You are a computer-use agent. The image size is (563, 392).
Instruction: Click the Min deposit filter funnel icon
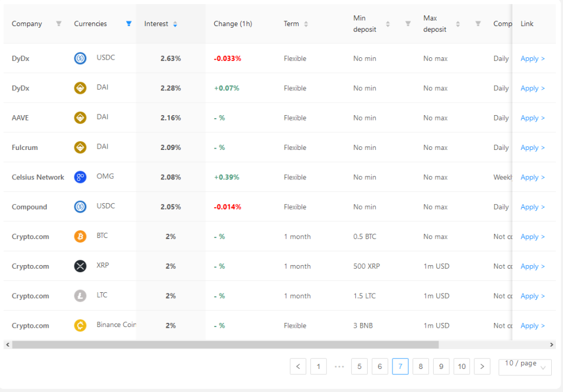[408, 24]
